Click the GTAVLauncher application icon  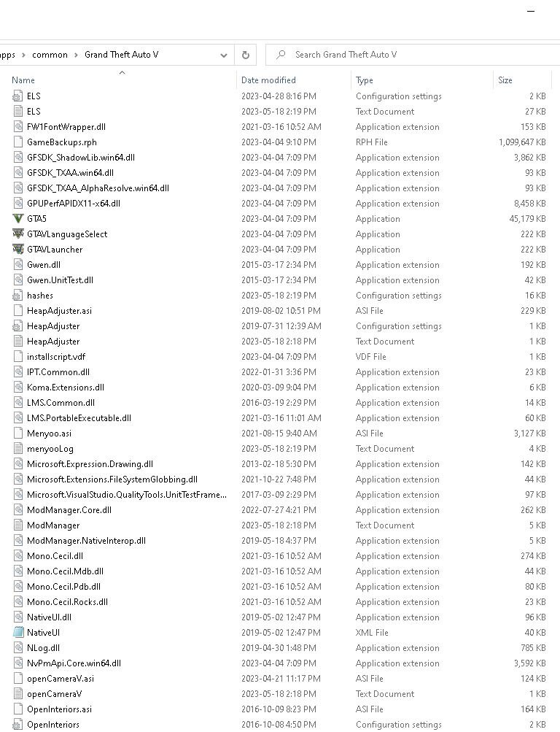coord(18,250)
